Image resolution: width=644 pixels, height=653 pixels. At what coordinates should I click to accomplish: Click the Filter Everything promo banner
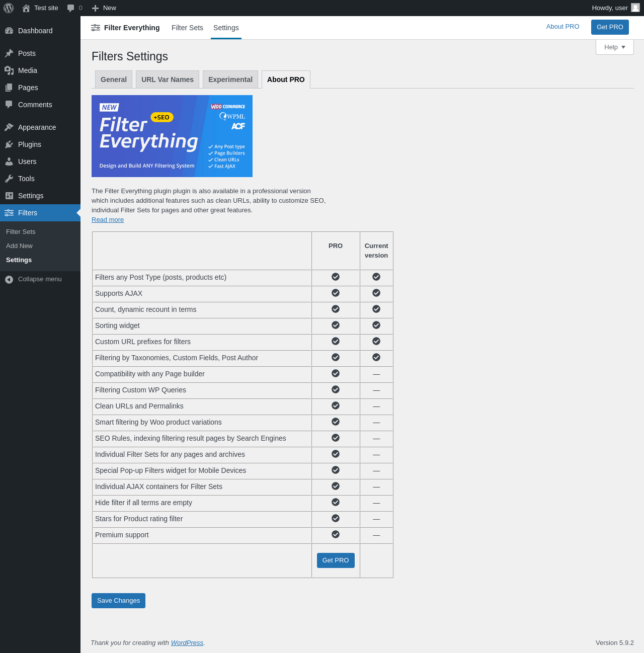click(172, 136)
